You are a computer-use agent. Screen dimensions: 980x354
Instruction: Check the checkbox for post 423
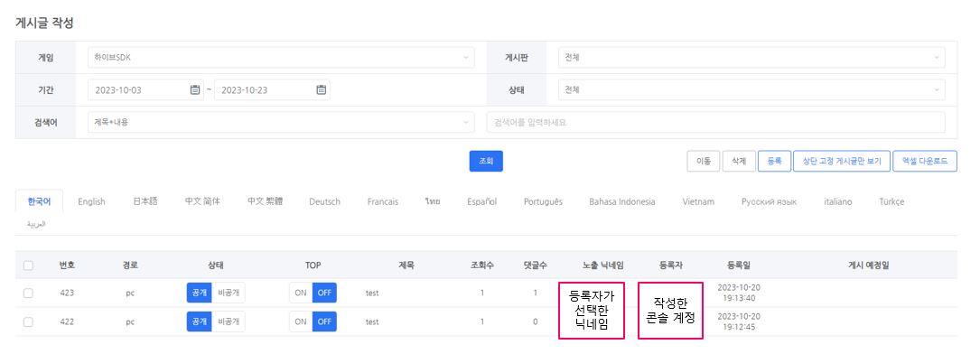click(x=28, y=293)
